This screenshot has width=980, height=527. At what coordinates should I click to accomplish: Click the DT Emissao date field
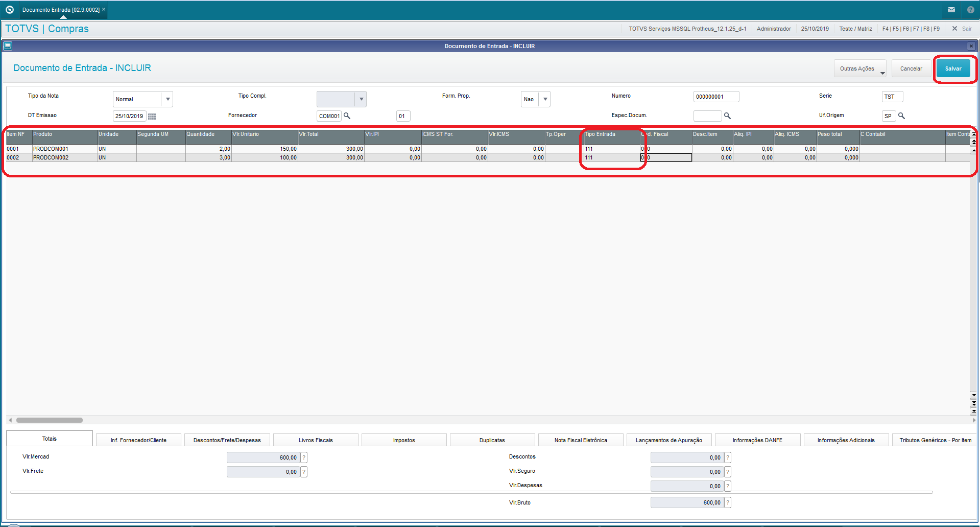tap(129, 116)
